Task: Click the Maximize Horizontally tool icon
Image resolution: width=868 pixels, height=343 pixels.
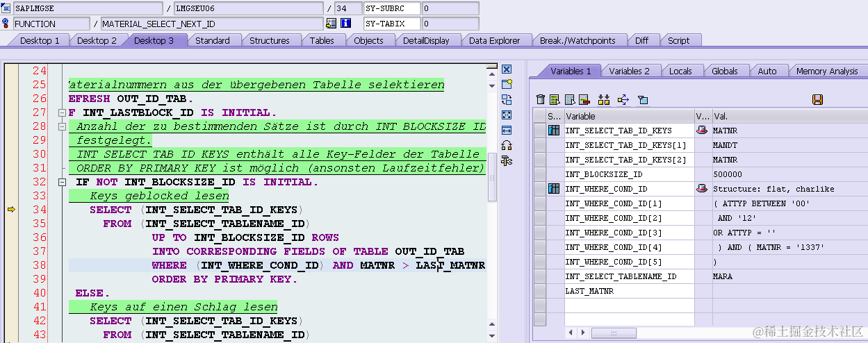Action: [507, 130]
